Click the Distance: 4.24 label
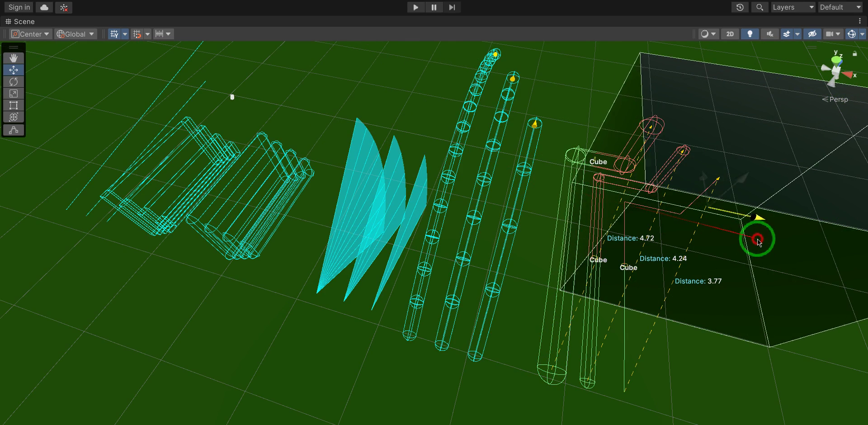The height and width of the screenshot is (425, 868). [x=663, y=258]
